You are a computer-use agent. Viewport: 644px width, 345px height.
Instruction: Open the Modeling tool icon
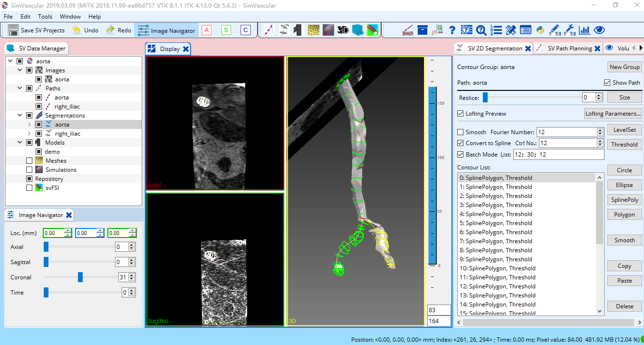pos(298,30)
